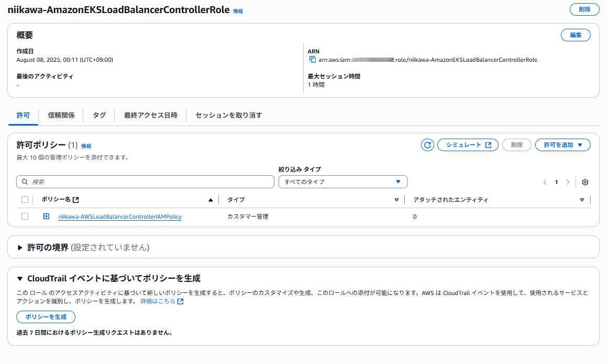
Task: Expand the 許可の境界 section
Action: point(20,247)
